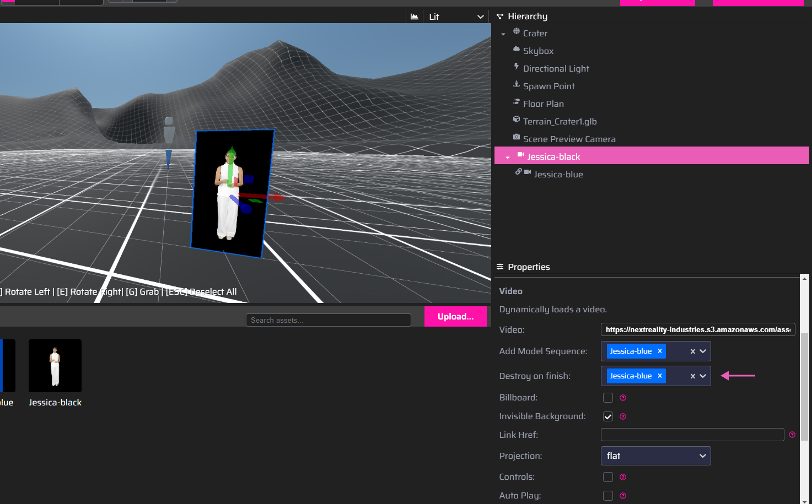
Task: Click the Scene Preview Camera icon
Action: tap(517, 137)
